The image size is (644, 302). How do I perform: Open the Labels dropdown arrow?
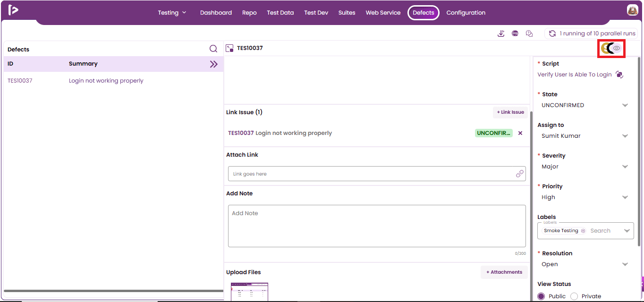(x=627, y=231)
